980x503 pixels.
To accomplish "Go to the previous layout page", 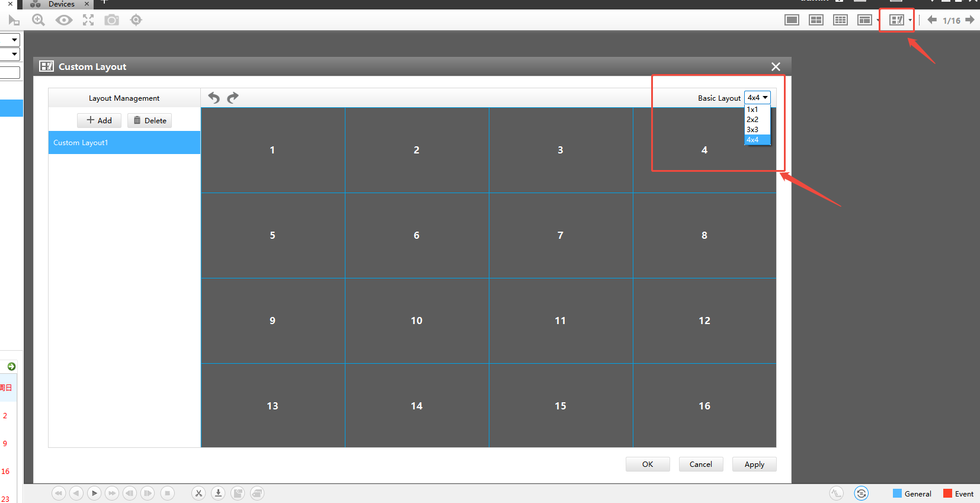I will point(932,20).
